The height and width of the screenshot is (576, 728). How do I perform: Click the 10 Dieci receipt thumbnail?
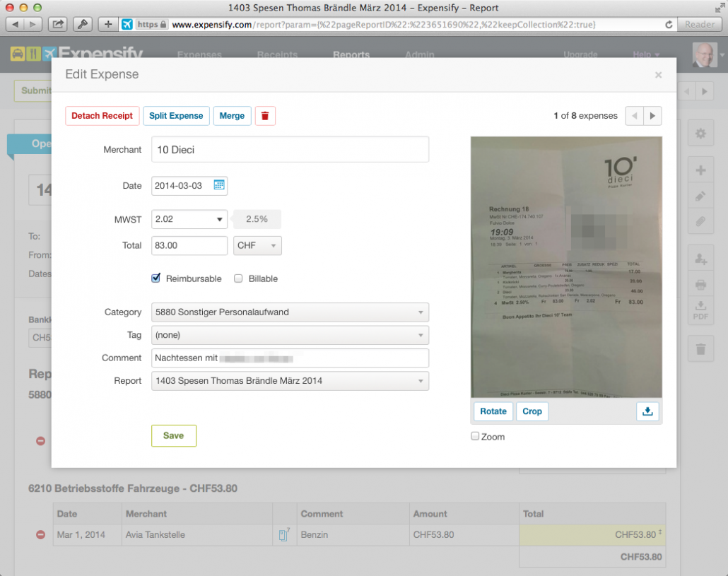[x=566, y=267]
